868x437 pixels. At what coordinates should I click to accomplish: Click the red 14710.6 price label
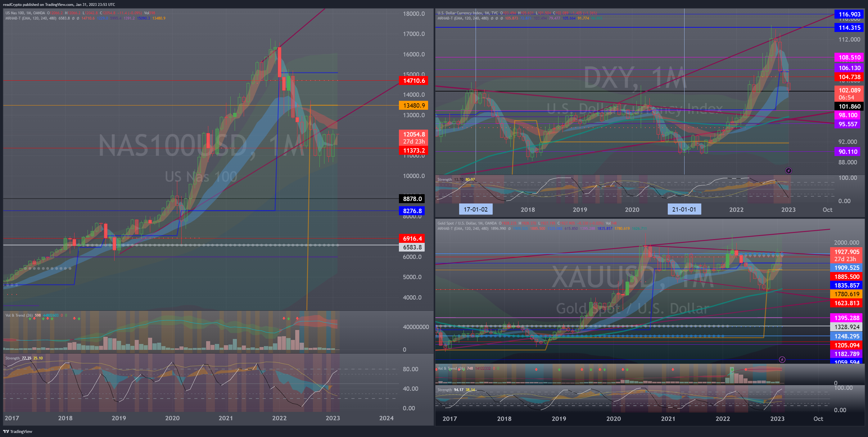coord(414,81)
